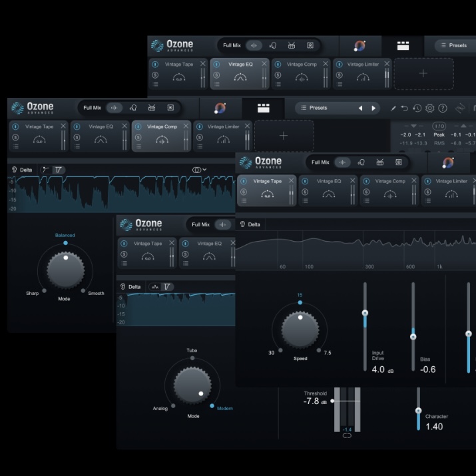Open Presets menu with arrow buttons
Viewport: 476px width, 476px height.
318,108
